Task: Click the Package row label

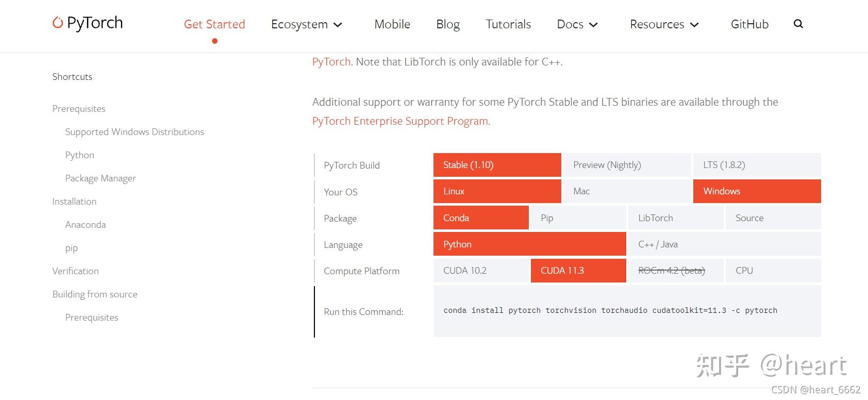Action: tap(340, 219)
